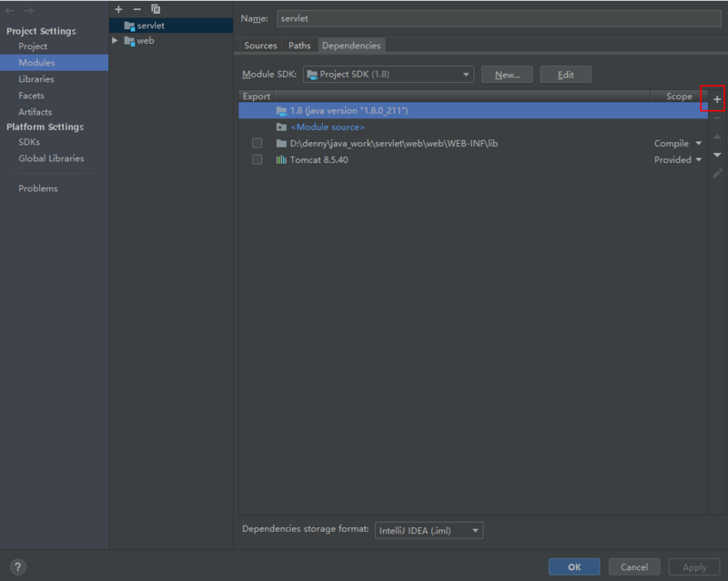Click the Module source folder icon
This screenshot has width=728, height=581.
(x=281, y=127)
